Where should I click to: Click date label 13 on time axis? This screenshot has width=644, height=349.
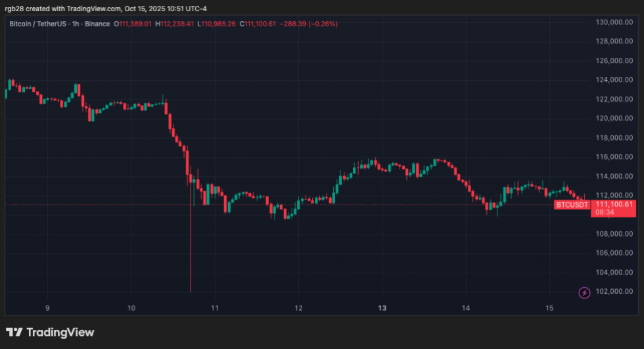(x=382, y=308)
